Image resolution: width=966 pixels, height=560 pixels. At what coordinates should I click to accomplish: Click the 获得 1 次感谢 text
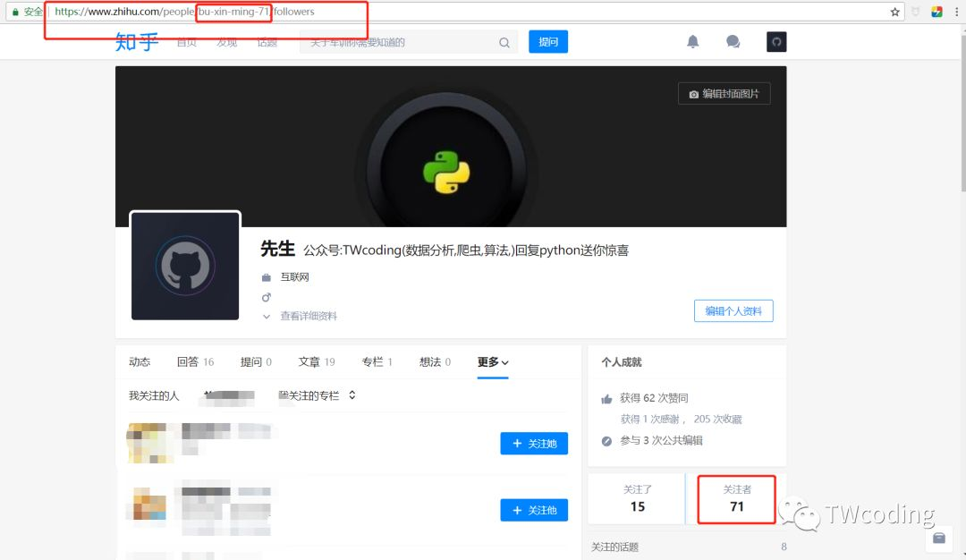[650, 419]
